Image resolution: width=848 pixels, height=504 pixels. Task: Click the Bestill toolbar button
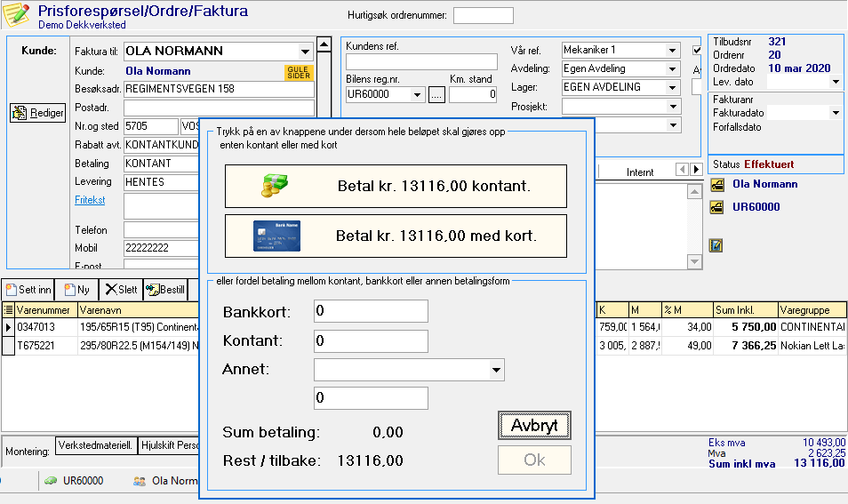coord(165,290)
